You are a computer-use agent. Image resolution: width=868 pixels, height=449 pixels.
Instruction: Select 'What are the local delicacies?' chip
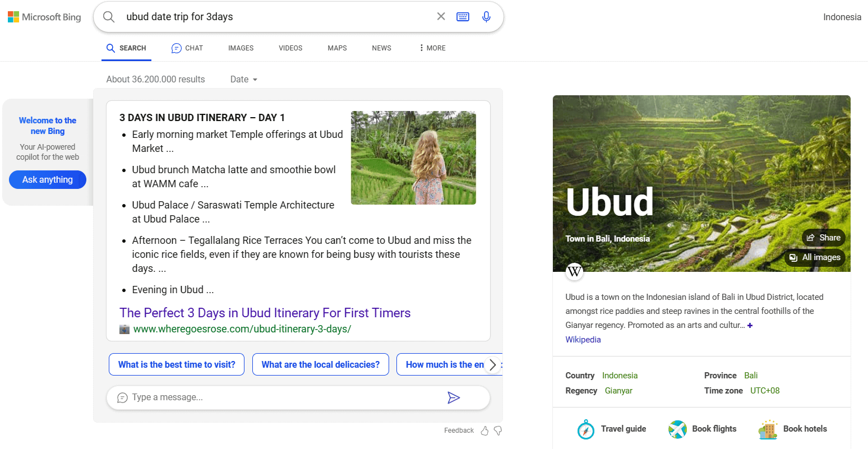[x=321, y=364]
